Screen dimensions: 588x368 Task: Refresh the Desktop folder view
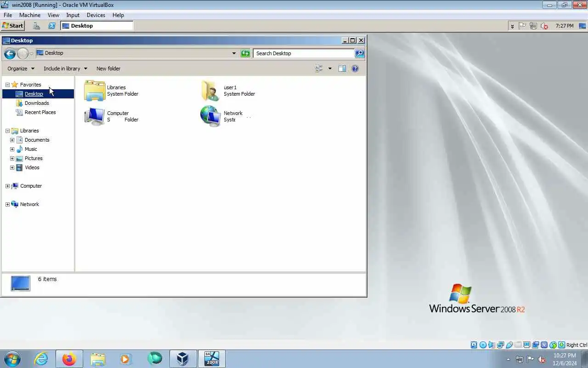(x=245, y=53)
